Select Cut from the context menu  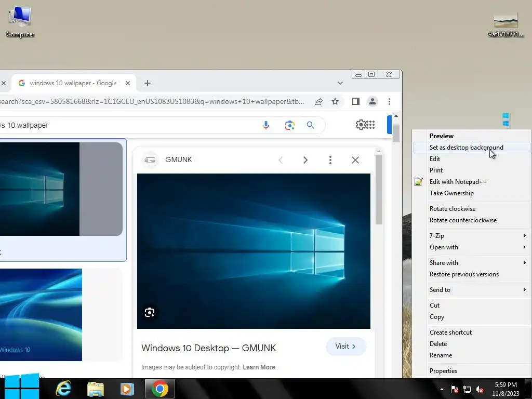[472, 305]
